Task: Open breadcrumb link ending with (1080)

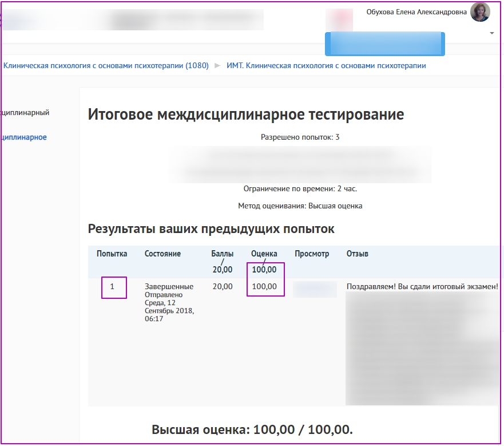Action: 106,66
